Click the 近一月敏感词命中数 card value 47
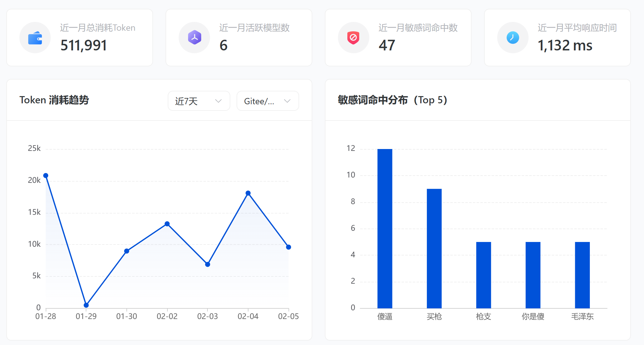644x345 pixels. click(387, 46)
